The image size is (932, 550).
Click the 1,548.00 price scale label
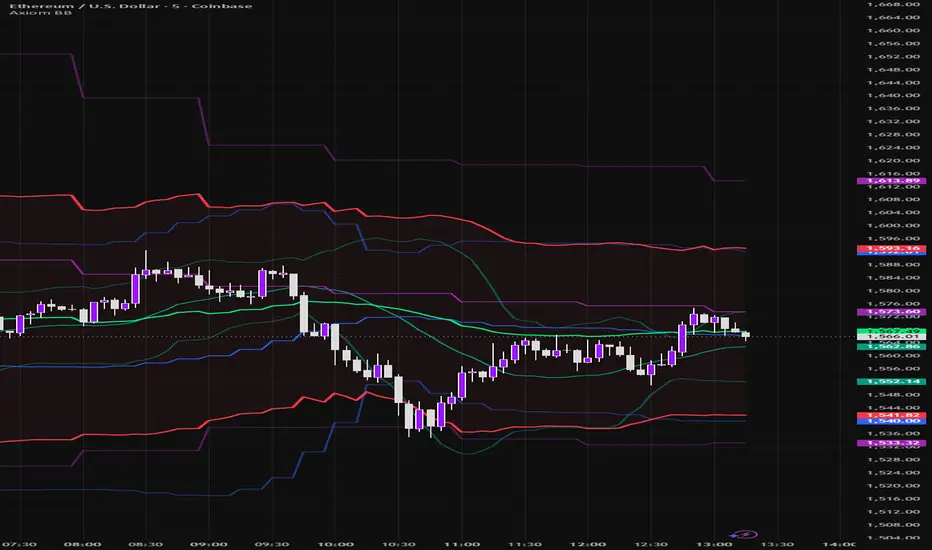click(x=893, y=395)
